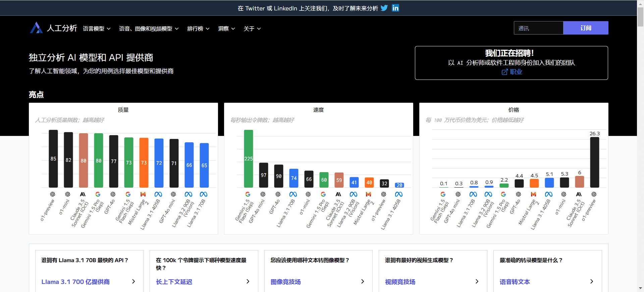The image size is (644, 292).
Task: Click the 亮点 section heading
Action: pos(36,95)
